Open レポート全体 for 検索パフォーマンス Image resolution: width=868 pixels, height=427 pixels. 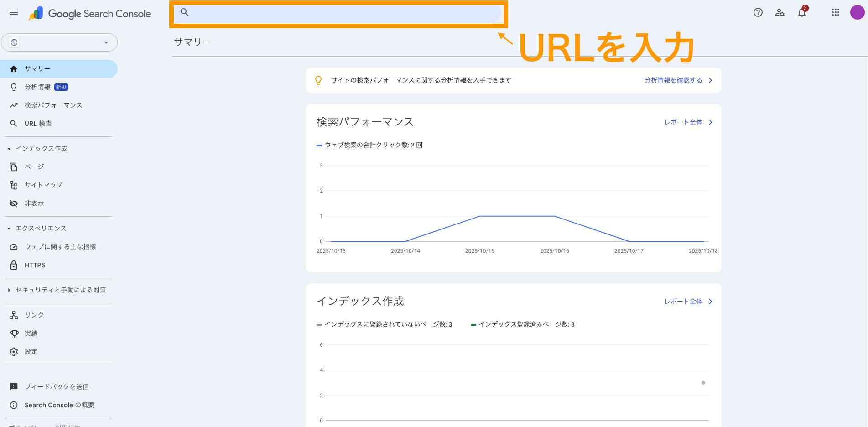[683, 122]
